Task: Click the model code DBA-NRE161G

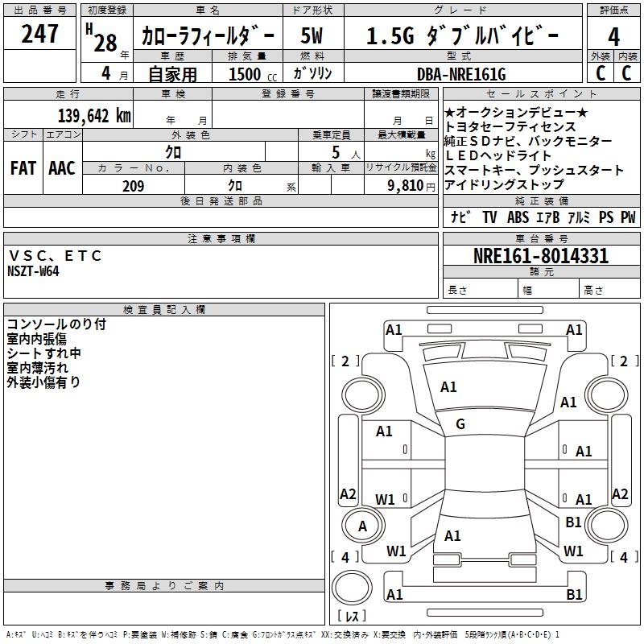Action: point(463,74)
